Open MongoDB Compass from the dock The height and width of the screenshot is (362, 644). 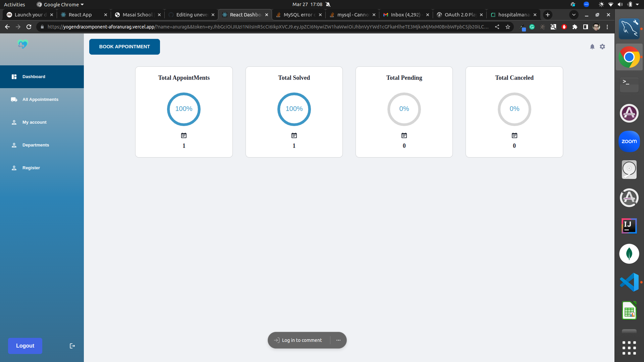pos(629,254)
